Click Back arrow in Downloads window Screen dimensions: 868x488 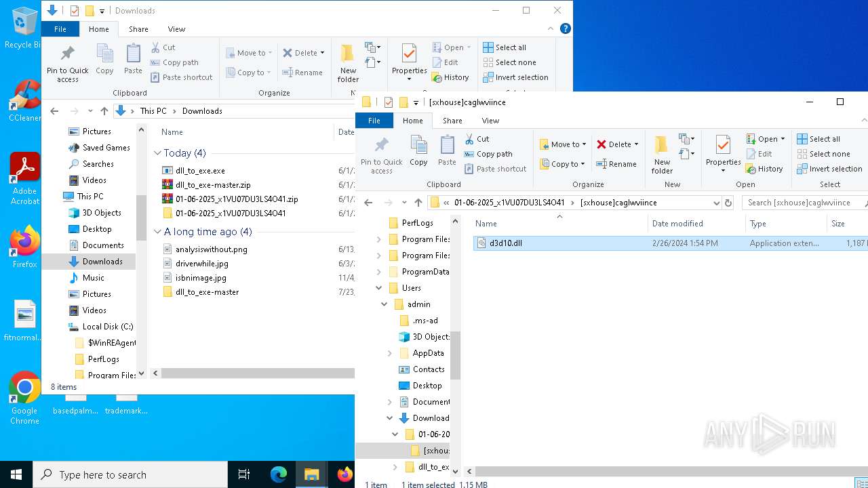click(55, 111)
